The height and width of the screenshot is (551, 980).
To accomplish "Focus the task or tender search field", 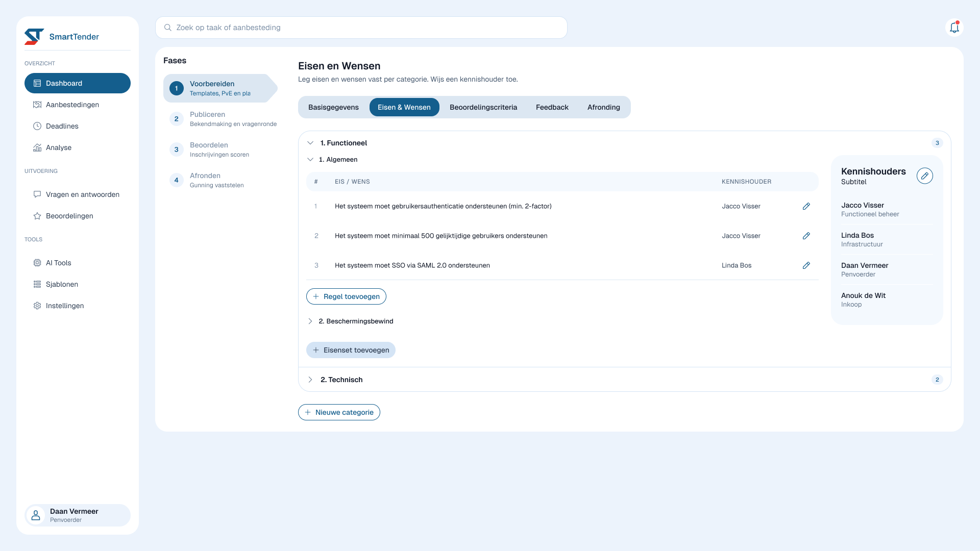I will 361,28.
